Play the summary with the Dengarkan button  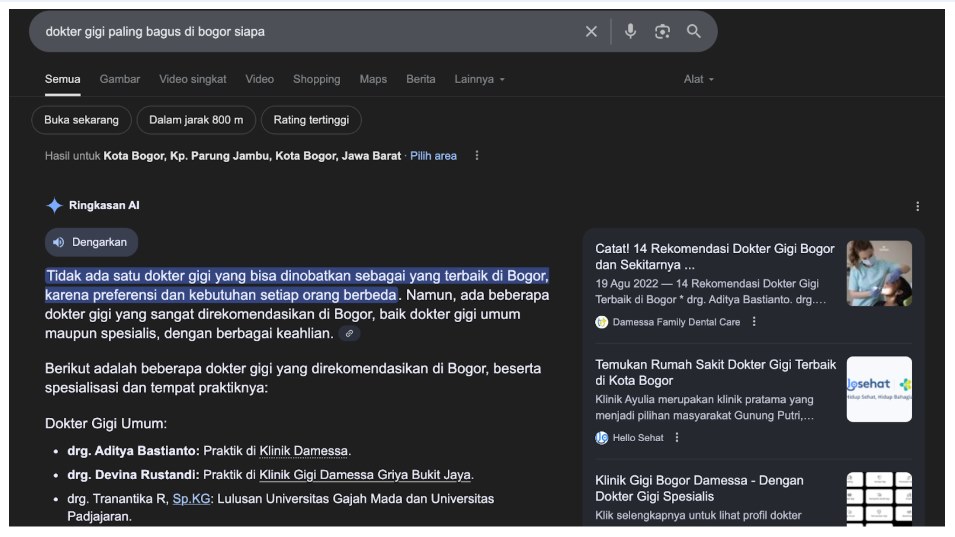[91, 242]
